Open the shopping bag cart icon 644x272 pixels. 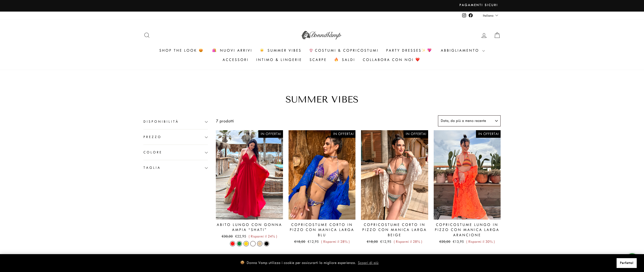click(497, 35)
